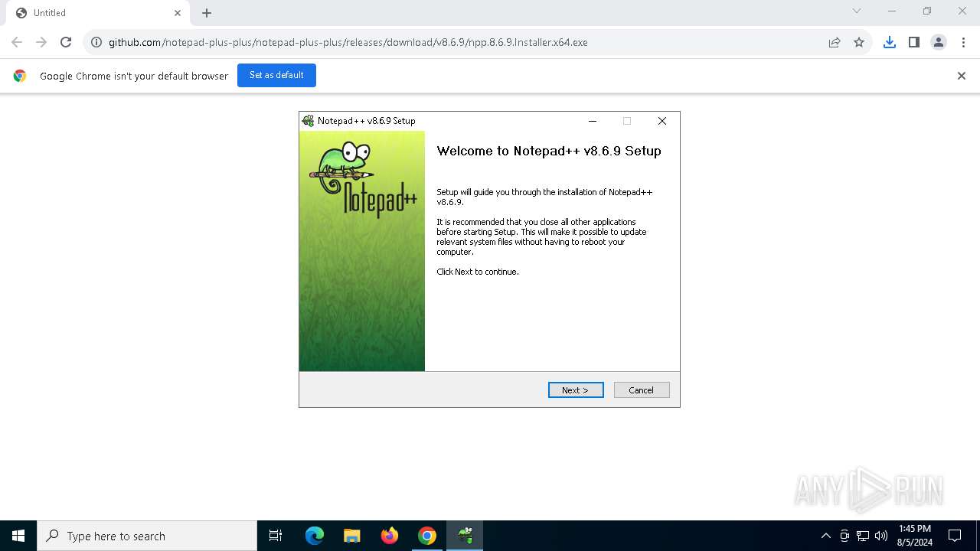Reload the current Chrome page
Viewport: 980px width, 551px height.
point(66,42)
